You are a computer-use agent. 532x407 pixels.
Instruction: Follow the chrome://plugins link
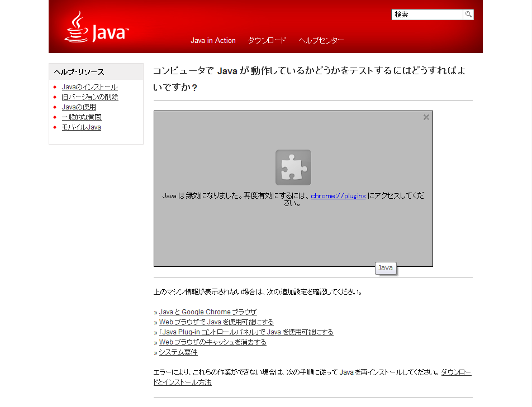point(338,196)
